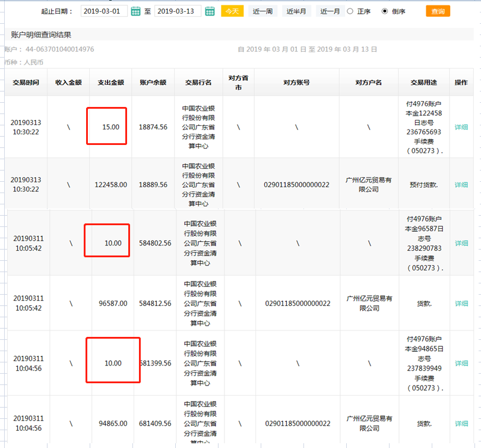Open the start date calendar icon
The width and height of the screenshot is (481, 448).
[x=135, y=11]
